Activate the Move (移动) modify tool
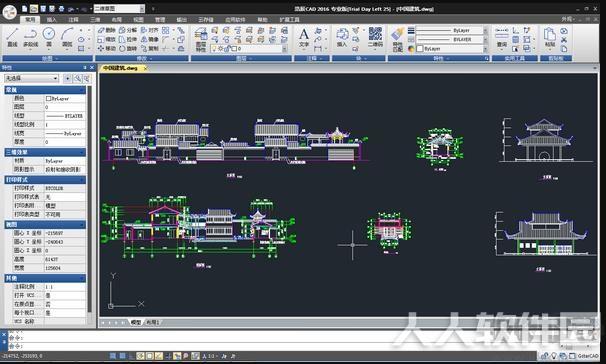606x364 pixels. pyautogui.click(x=106, y=48)
